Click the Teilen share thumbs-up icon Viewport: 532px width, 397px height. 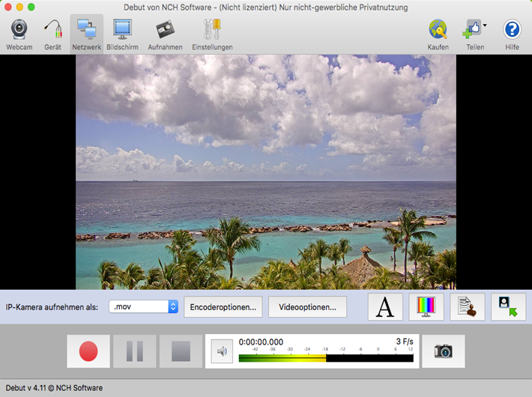[x=472, y=29]
